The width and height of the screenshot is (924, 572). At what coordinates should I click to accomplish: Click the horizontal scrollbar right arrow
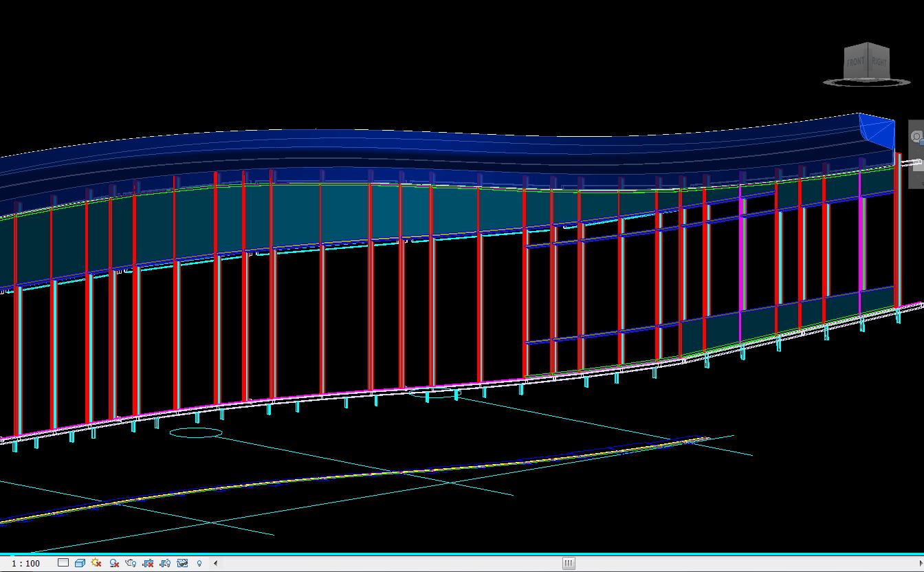pyautogui.click(x=921, y=563)
